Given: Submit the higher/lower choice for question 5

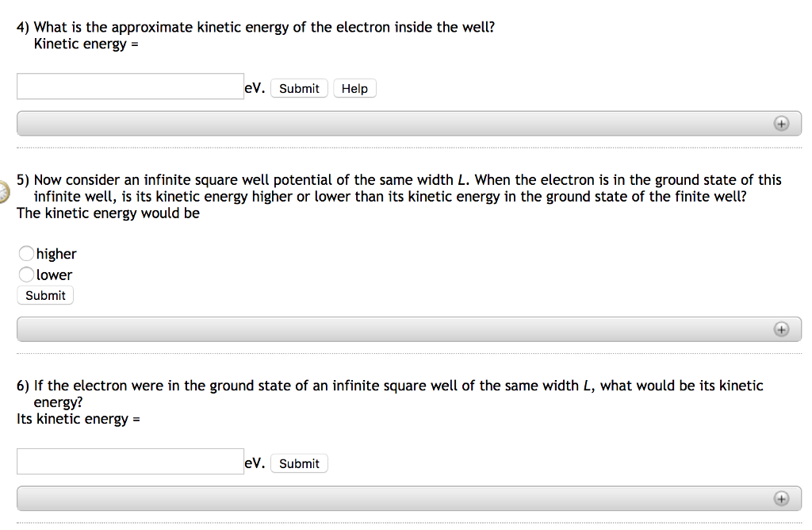Looking at the screenshot, I should (x=45, y=296).
